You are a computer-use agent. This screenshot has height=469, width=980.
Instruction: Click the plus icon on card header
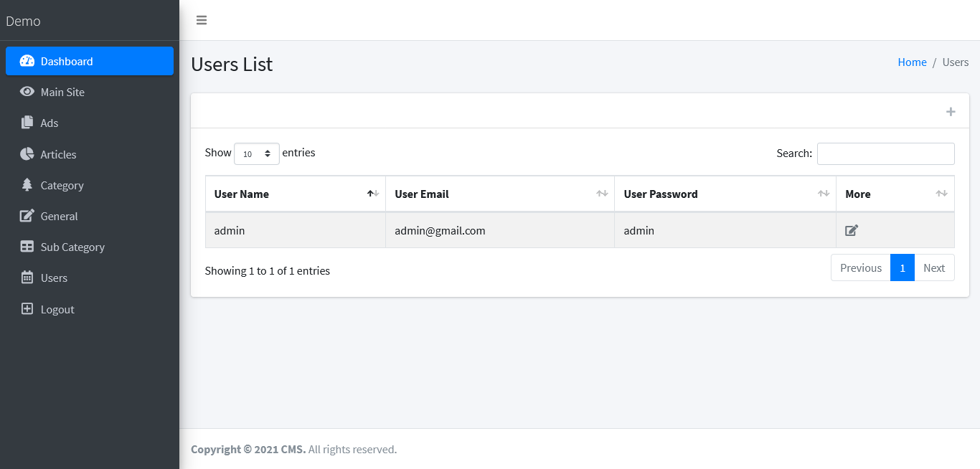951,111
